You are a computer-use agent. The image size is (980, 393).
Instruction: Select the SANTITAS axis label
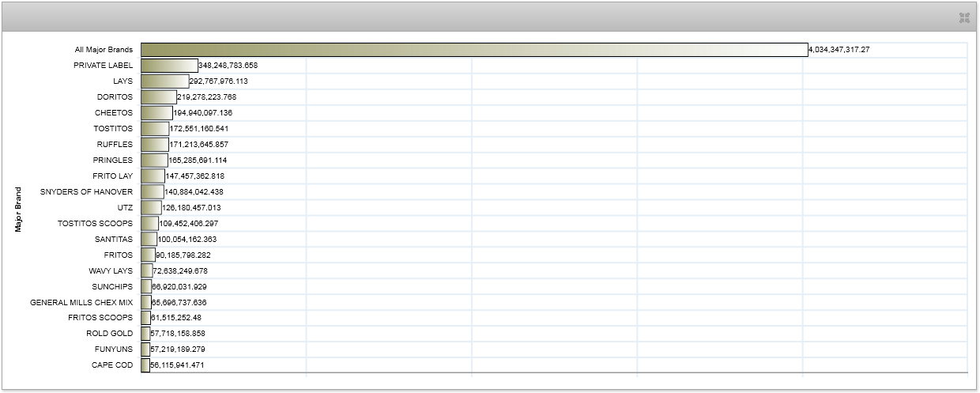(113, 240)
